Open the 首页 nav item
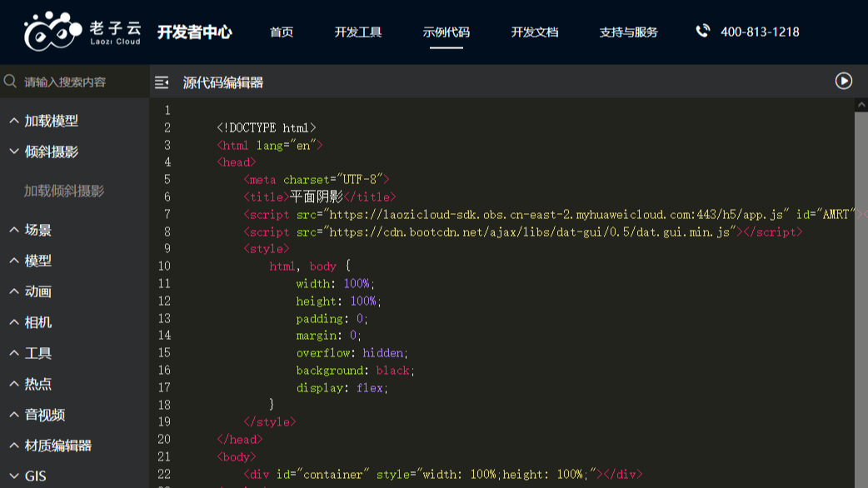Image resolution: width=868 pixels, height=488 pixels. coord(282,32)
